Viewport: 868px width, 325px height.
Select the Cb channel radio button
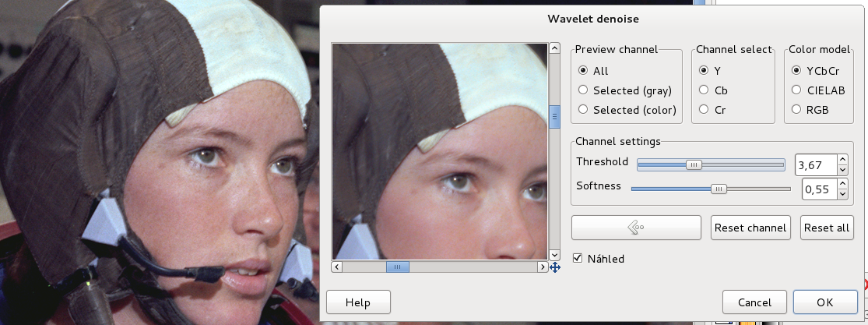(704, 90)
